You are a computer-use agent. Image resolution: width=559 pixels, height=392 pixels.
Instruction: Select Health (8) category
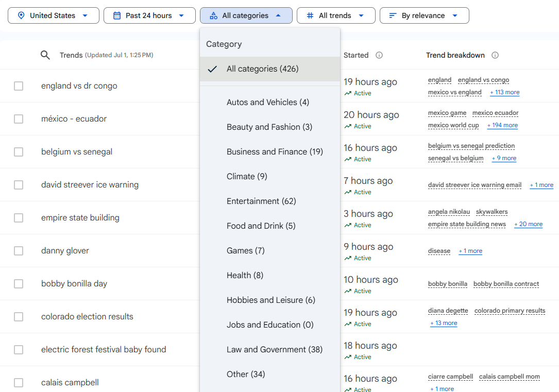click(270, 275)
